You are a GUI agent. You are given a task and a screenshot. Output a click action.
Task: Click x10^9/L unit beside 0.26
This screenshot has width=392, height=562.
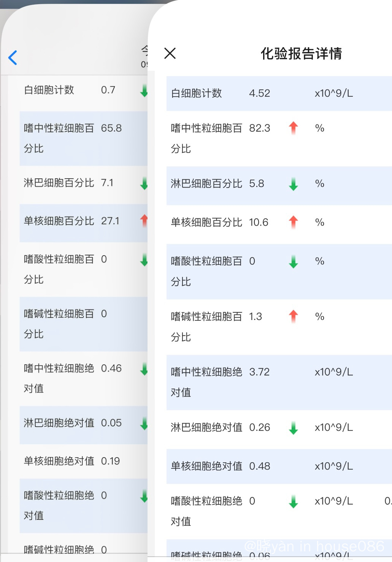tap(334, 428)
